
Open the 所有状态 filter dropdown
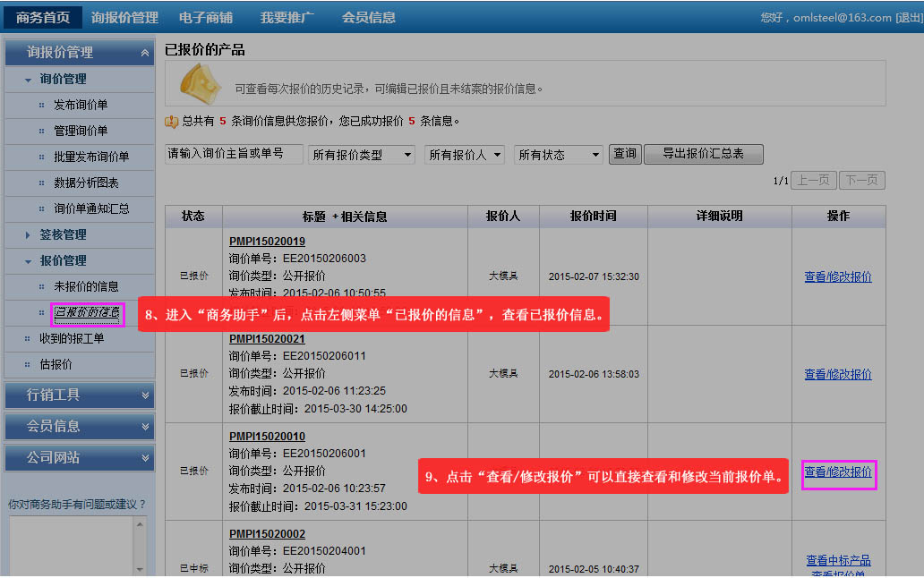click(x=559, y=155)
